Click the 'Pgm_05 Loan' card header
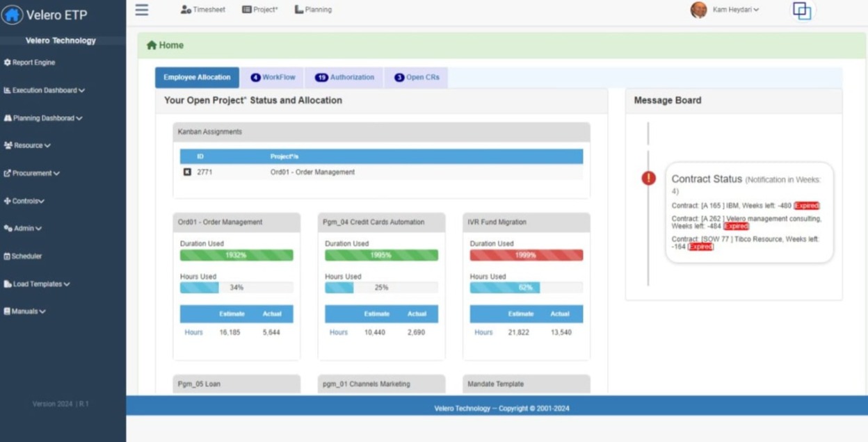This screenshot has width=868, height=442. pos(236,384)
